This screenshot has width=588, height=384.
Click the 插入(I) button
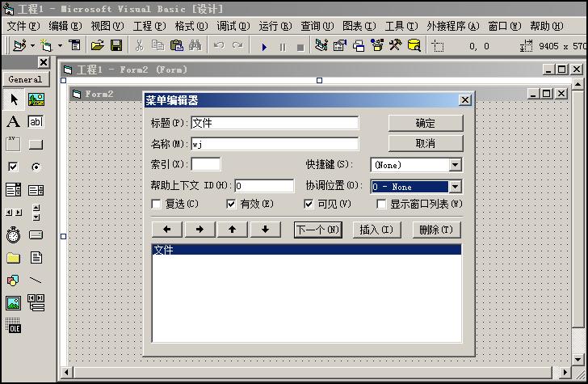pos(376,230)
